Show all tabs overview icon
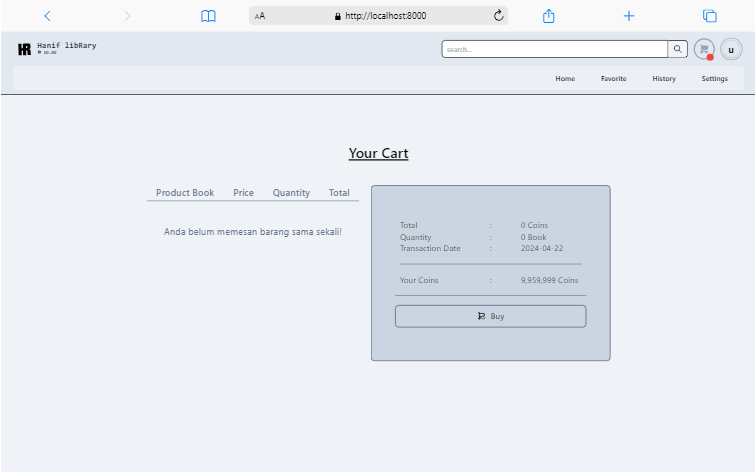Screen dimensions: 755x472 tap(710, 16)
